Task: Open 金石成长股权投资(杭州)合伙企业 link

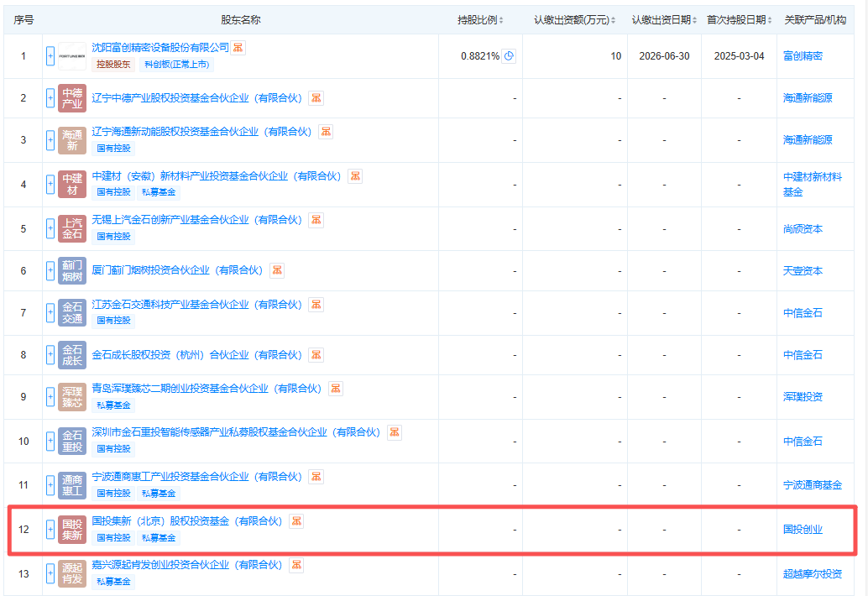Action: point(196,355)
